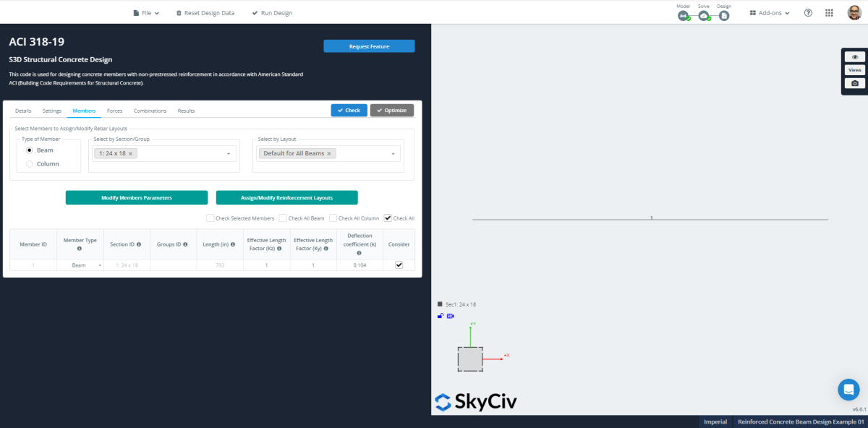
Task: Click the Deflection coefficient value field
Action: click(x=359, y=265)
